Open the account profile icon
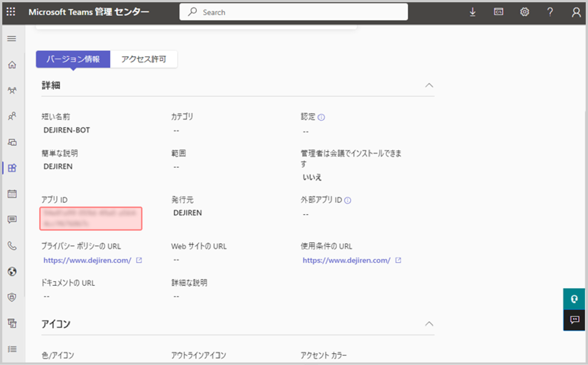The width and height of the screenshot is (588, 365). tap(576, 12)
